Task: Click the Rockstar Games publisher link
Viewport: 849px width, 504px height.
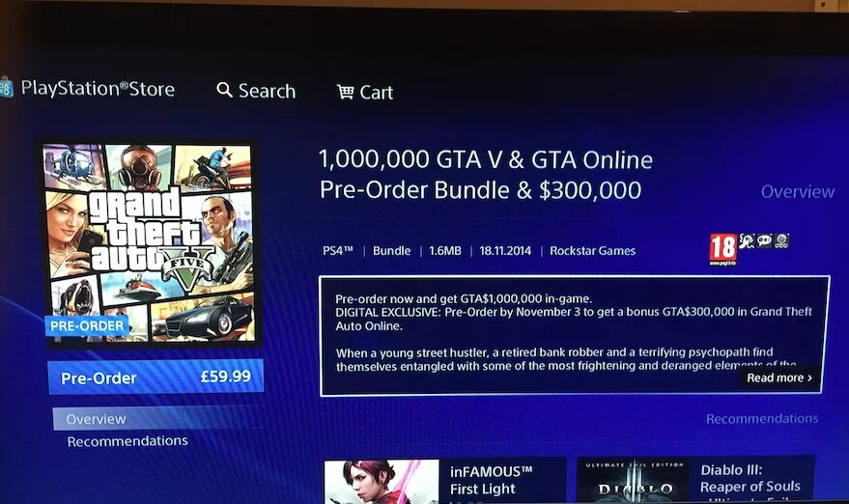Action: 592,251
